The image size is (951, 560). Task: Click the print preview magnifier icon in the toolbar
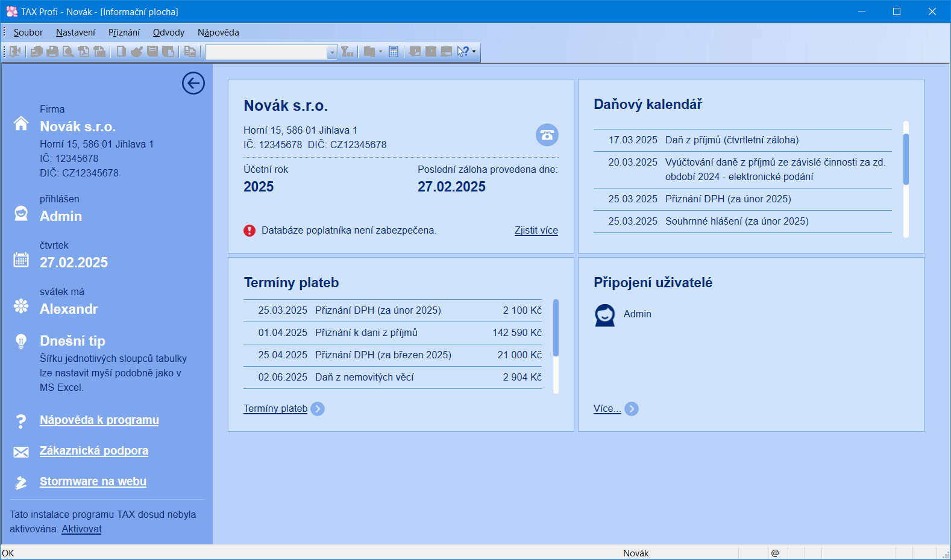[x=68, y=52]
